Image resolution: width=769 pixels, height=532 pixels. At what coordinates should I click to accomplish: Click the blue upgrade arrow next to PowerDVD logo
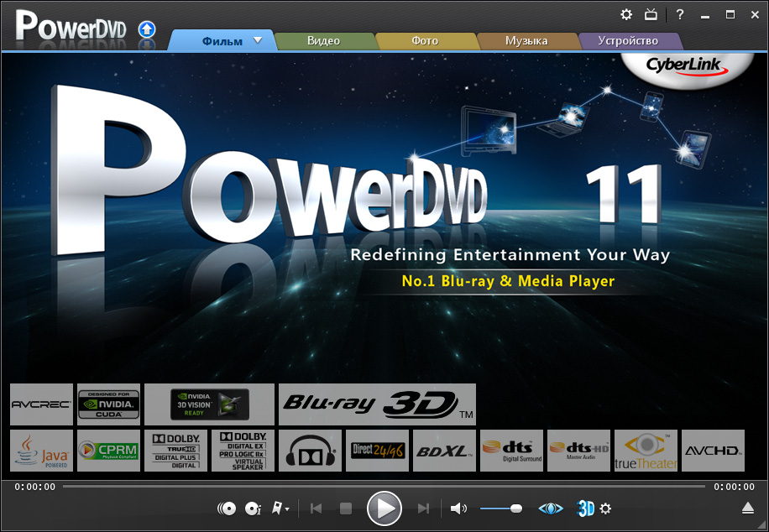[x=147, y=29]
